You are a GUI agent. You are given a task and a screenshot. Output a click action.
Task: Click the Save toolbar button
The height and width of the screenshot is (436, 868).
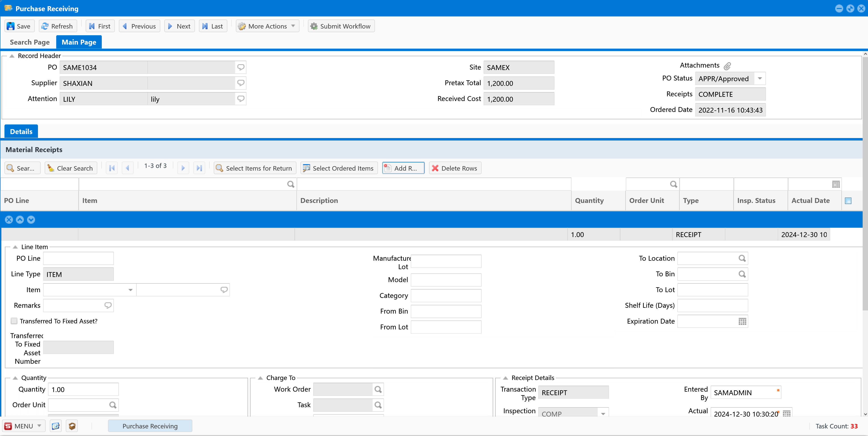click(x=19, y=26)
